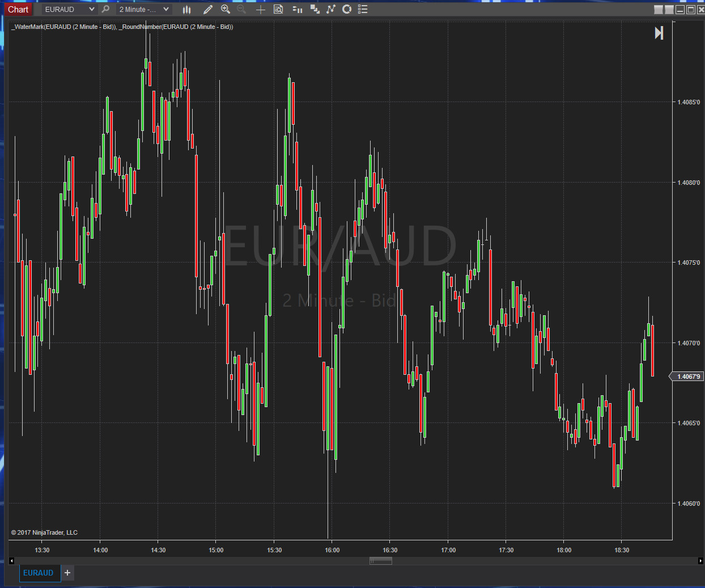This screenshot has height=588, width=705.
Task: Click the 1.4075'0 price axis label
Action: click(x=689, y=263)
